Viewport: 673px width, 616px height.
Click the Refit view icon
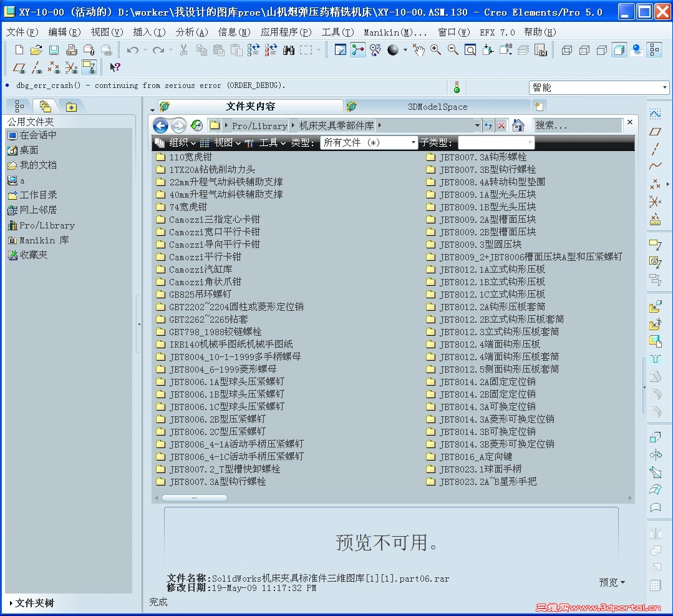tap(470, 50)
